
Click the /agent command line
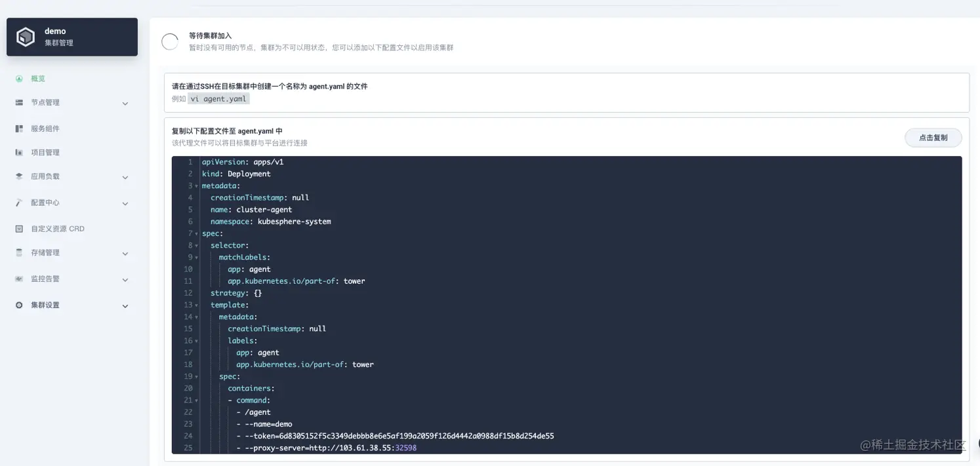pos(253,412)
